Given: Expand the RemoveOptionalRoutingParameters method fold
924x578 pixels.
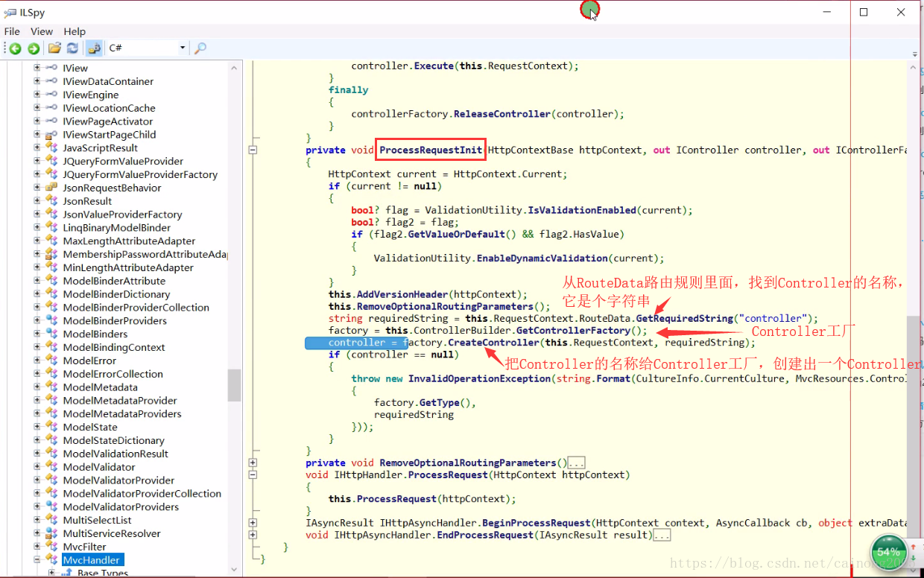Looking at the screenshot, I should [253, 463].
